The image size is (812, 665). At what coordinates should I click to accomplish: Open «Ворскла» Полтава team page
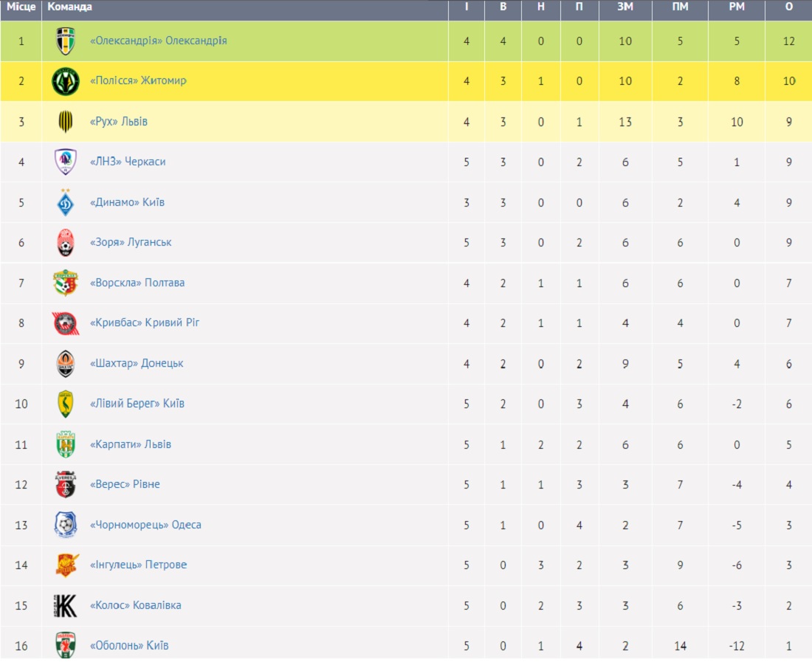pos(137,283)
